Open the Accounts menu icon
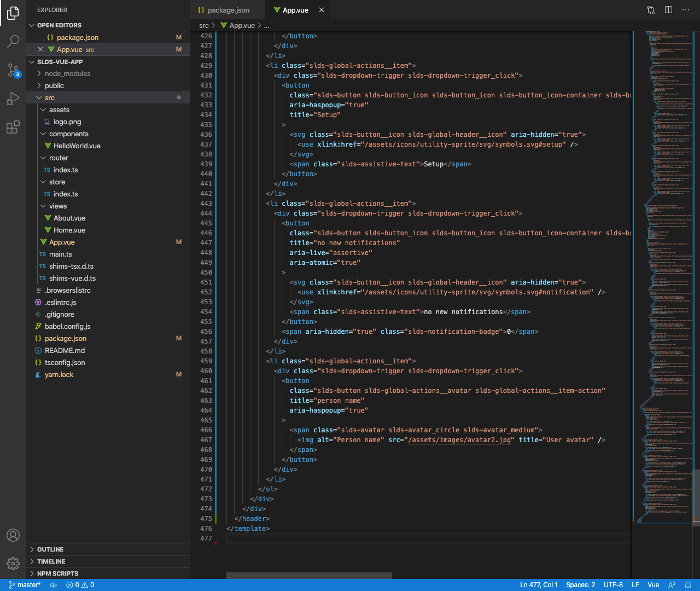Viewport: 700px width, 591px height. point(13,535)
